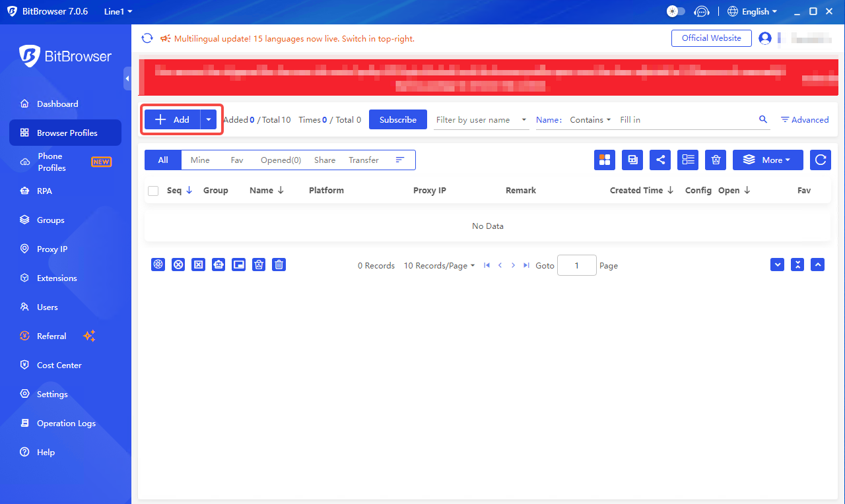Open the More actions dropdown
This screenshot has height=504, width=845.
coord(768,160)
